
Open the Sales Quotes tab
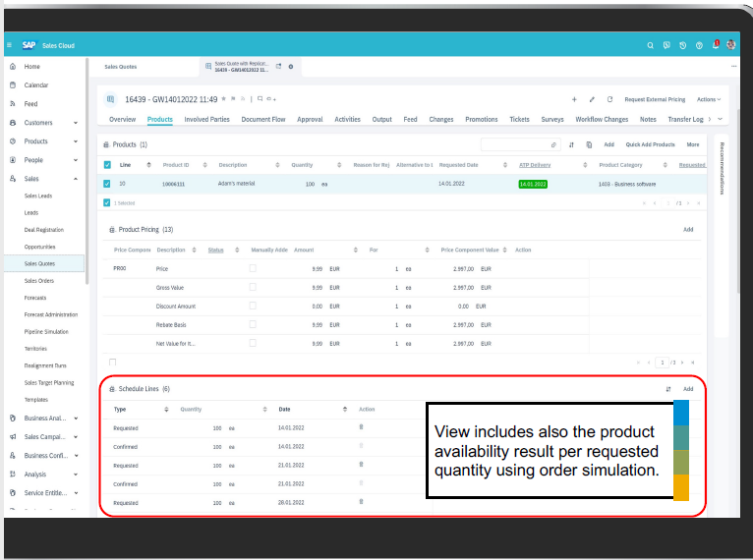[121, 67]
